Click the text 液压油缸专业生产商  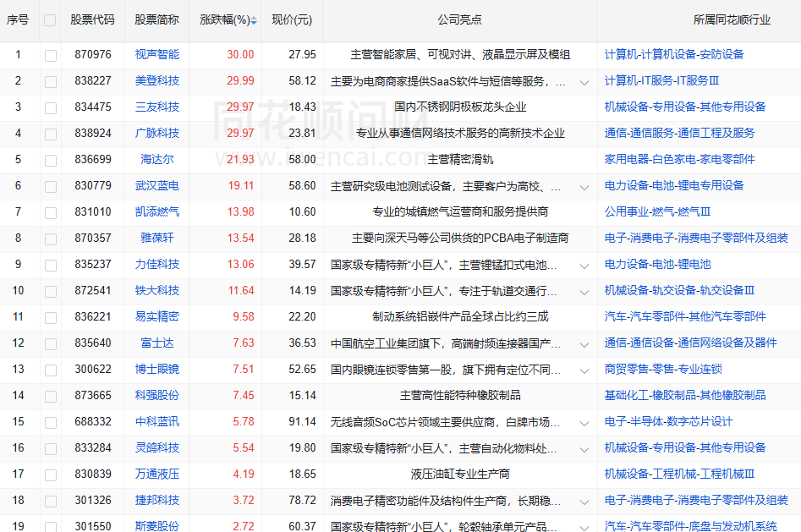pyautogui.click(x=460, y=474)
